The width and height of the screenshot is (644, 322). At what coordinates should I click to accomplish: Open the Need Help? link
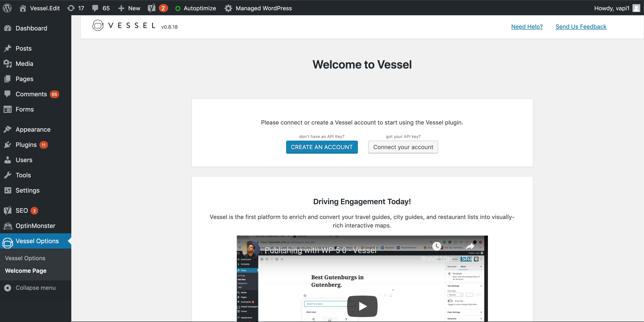point(527,27)
